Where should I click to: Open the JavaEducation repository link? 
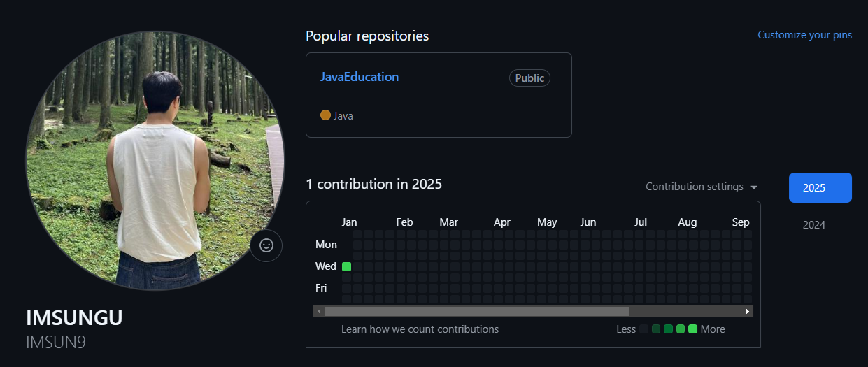(360, 77)
